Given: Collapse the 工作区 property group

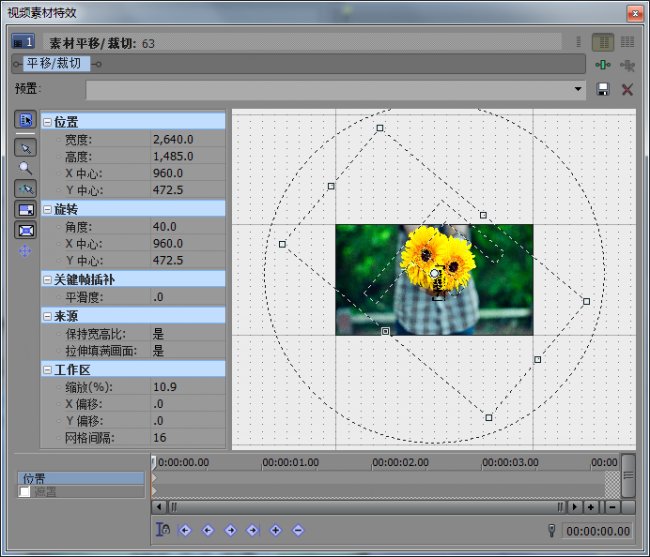Looking at the screenshot, I should (x=47, y=369).
